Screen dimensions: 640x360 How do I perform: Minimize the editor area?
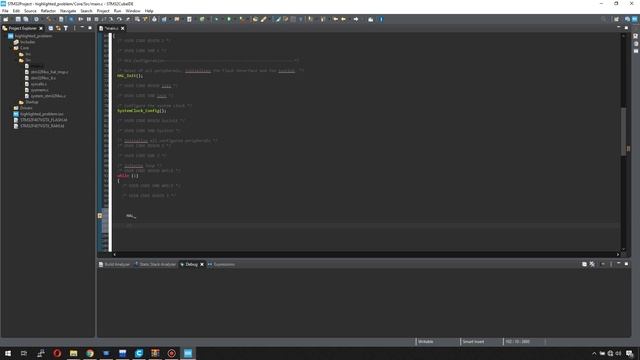618,28
